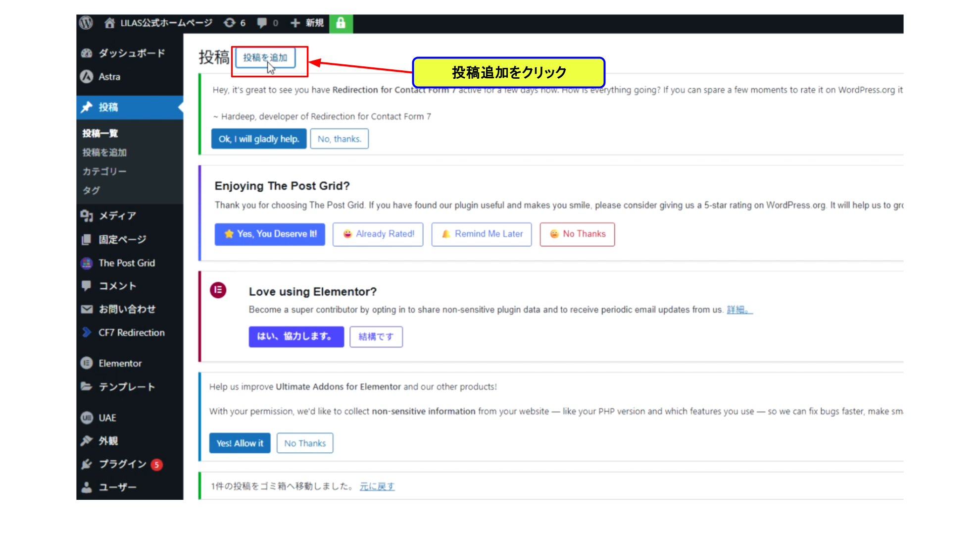Click the Elementor icon in the sidebar
Image resolution: width=980 pixels, height=535 pixels.
coord(87,363)
